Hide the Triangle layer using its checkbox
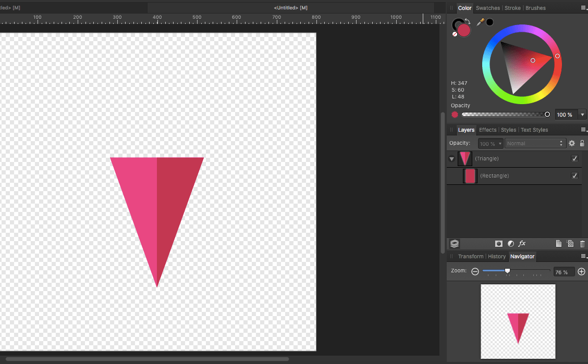Viewport: 588px width, 364px height. (x=574, y=158)
